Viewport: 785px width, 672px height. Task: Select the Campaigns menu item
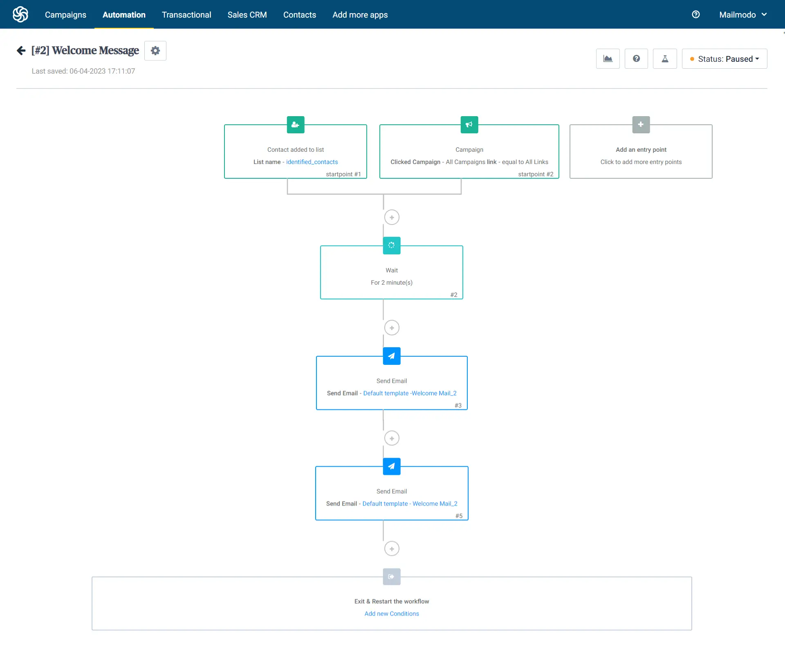coord(65,15)
